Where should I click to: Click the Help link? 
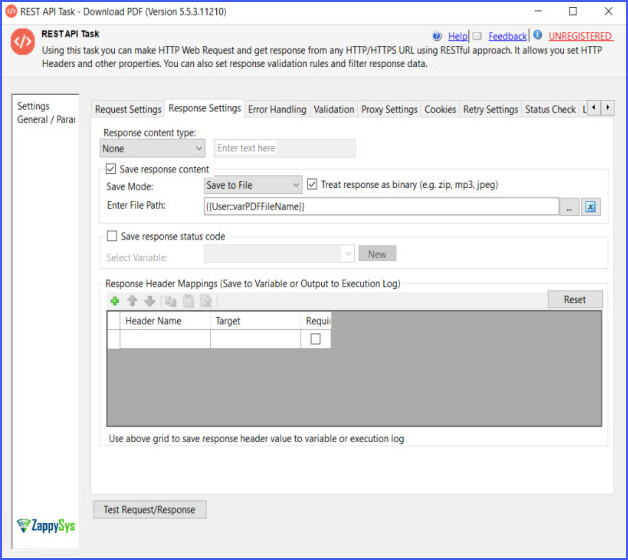coord(458,36)
